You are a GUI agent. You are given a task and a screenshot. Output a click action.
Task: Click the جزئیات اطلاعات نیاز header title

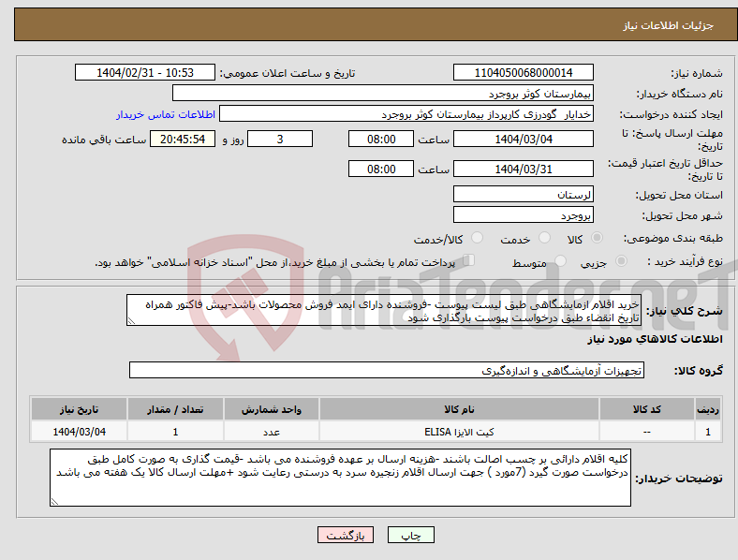coord(668,25)
